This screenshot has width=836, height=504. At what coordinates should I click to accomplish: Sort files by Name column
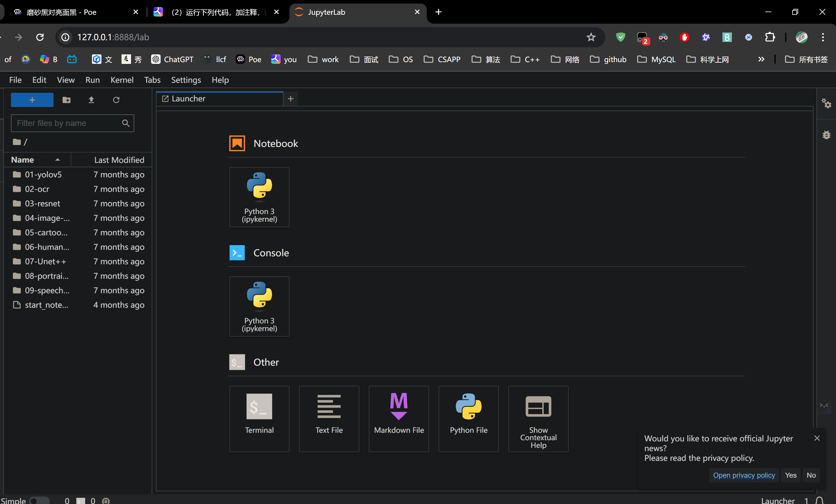pyautogui.click(x=37, y=160)
